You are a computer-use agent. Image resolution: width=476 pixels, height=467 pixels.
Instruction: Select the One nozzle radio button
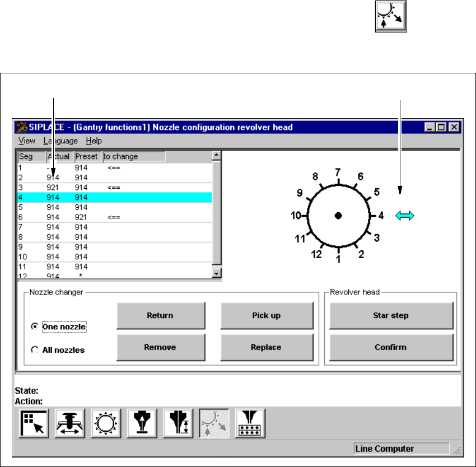35,326
